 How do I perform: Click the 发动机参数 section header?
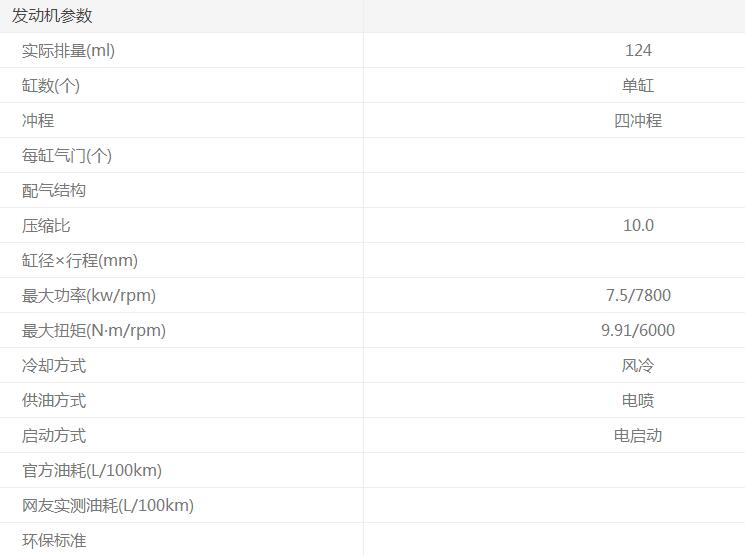click(52, 16)
